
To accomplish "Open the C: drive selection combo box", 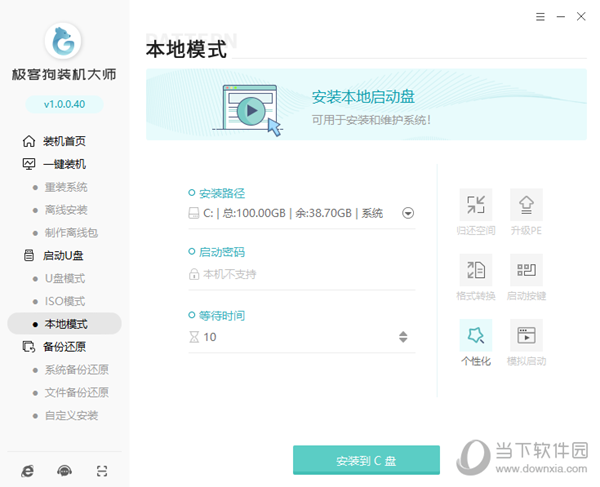I will pyautogui.click(x=302, y=213).
